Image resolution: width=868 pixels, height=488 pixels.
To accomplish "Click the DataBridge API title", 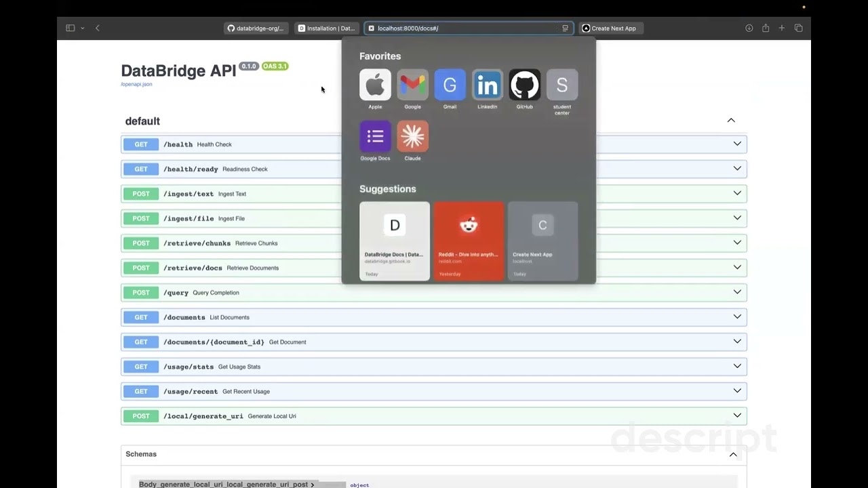I will 178,71.
